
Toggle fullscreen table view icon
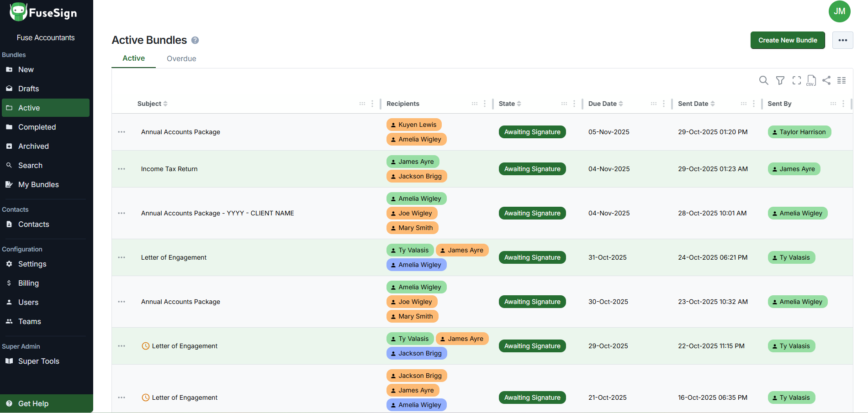[797, 80]
